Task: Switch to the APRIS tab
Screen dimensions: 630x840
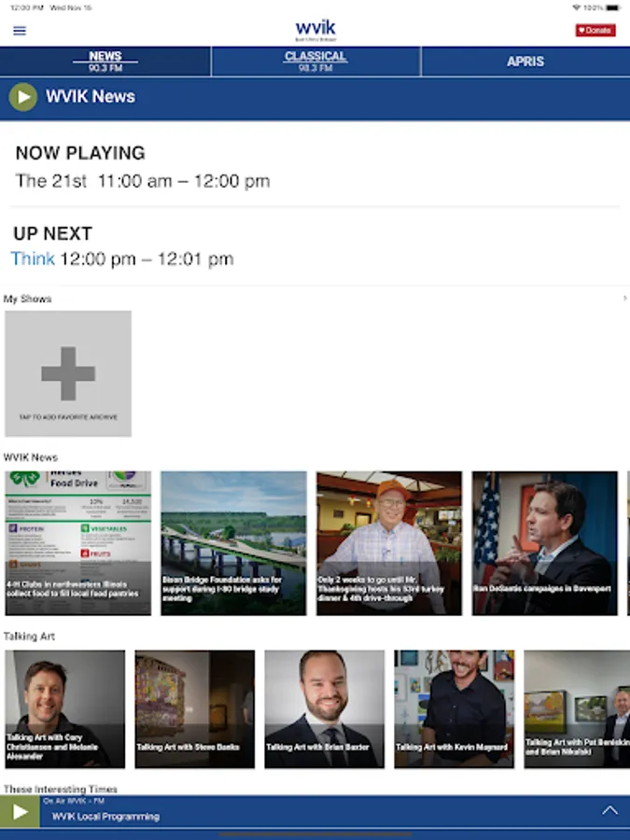Action: [525, 62]
